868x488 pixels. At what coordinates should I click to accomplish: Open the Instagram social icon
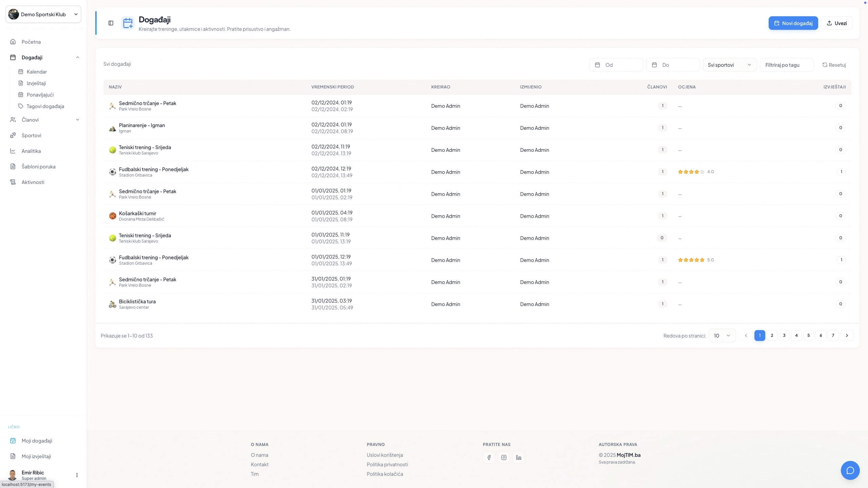point(504,457)
